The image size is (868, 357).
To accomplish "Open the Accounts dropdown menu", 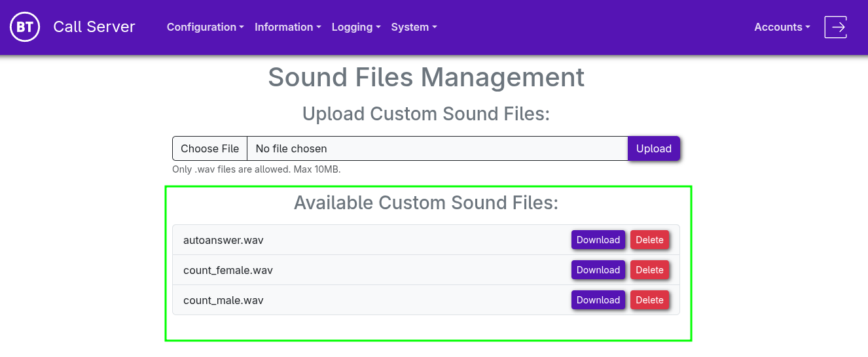I will click(x=782, y=27).
